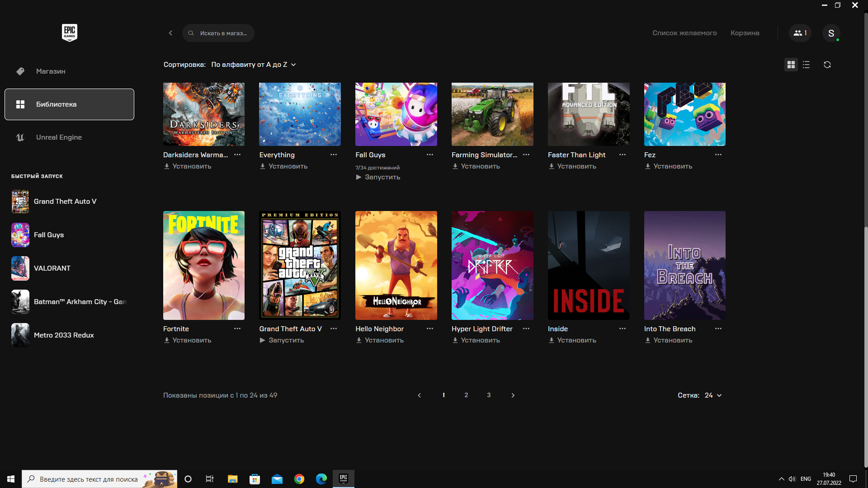Open the Fez cover thumbnail
The image size is (868, 488).
click(685, 114)
